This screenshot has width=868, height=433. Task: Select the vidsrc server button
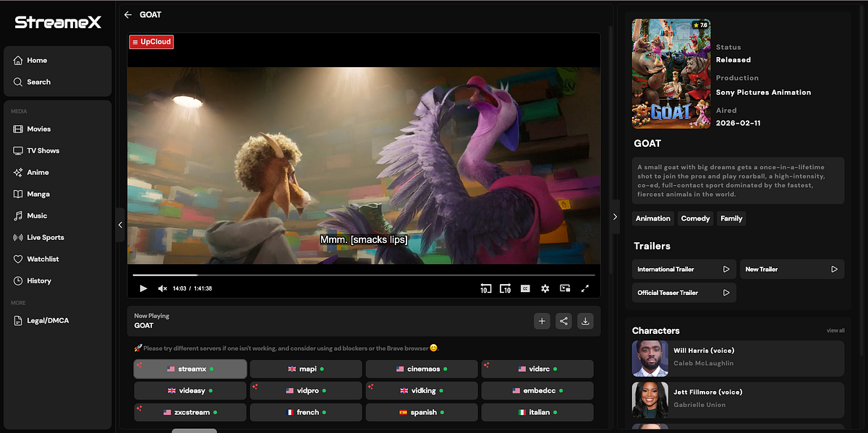tap(537, 369)
